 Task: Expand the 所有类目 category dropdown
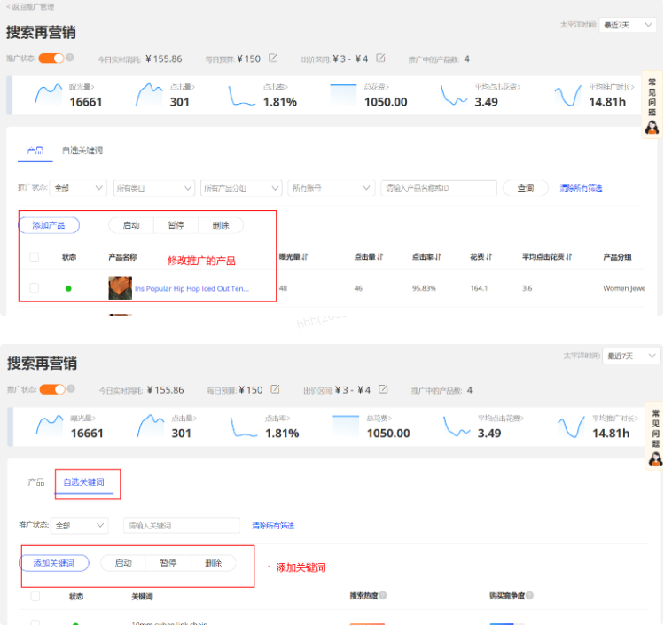(x=153, y=188)
